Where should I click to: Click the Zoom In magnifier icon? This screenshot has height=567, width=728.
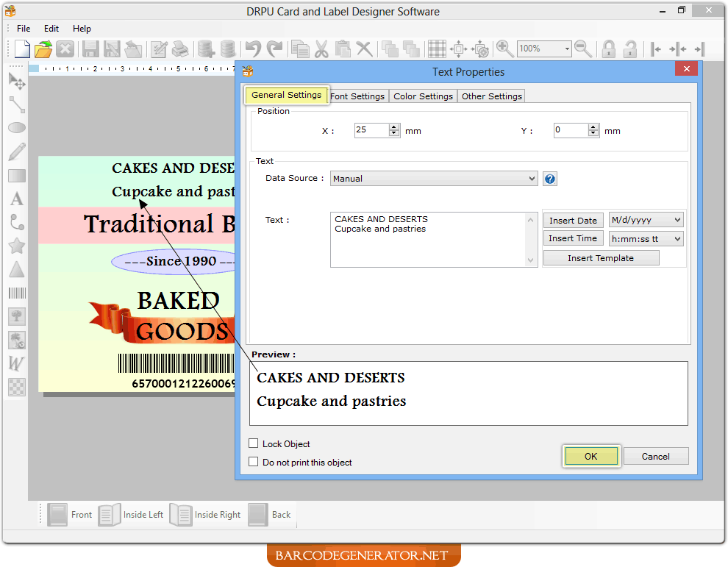[x=504, y=49]
